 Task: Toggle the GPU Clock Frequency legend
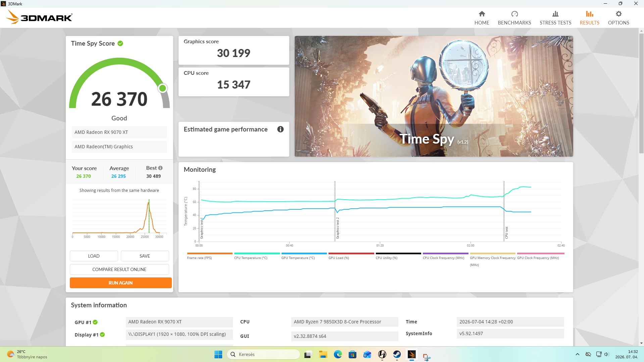(540, 256)
